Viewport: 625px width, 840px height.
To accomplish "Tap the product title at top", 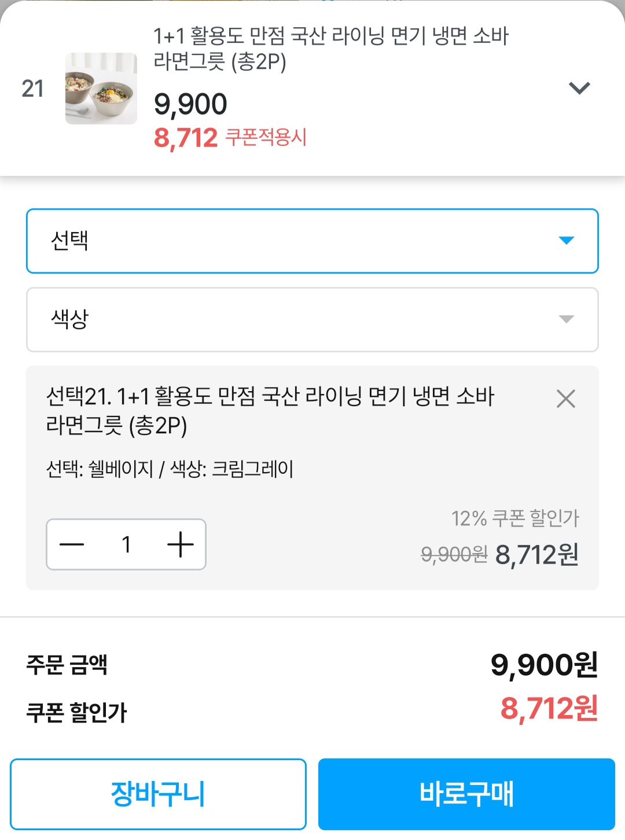I will [x=330, y=48].
